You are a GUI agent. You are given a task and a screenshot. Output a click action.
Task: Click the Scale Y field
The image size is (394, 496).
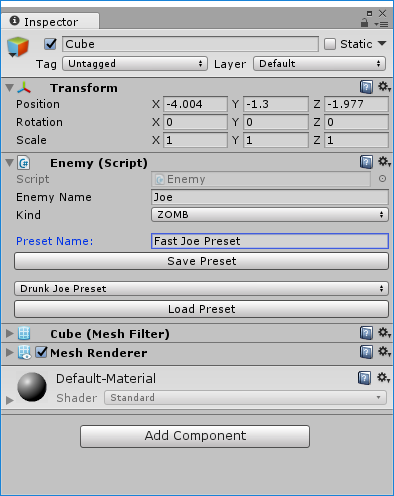tap(276, 140)
